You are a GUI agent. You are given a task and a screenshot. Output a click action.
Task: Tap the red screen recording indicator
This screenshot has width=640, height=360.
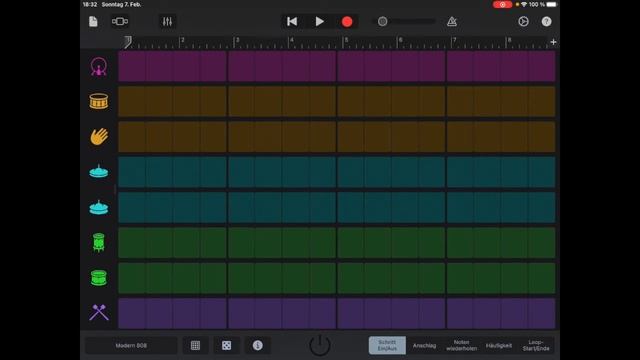(x=502, y=4)
